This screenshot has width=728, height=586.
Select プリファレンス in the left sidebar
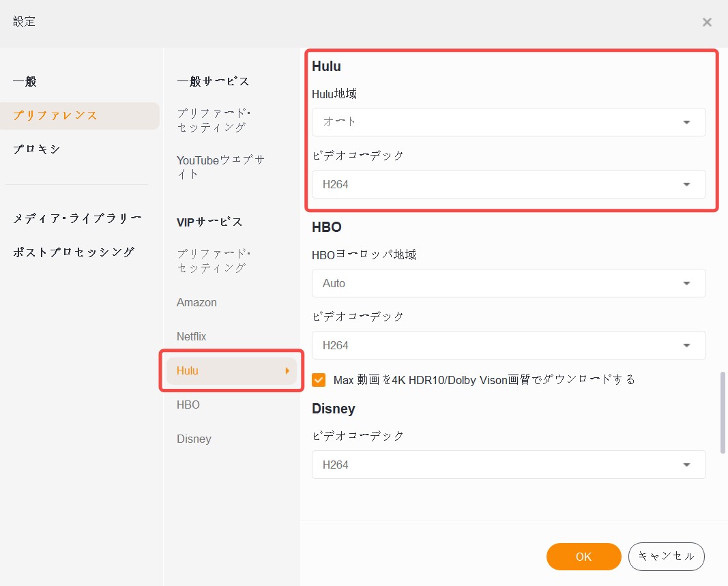click(80, 115)
